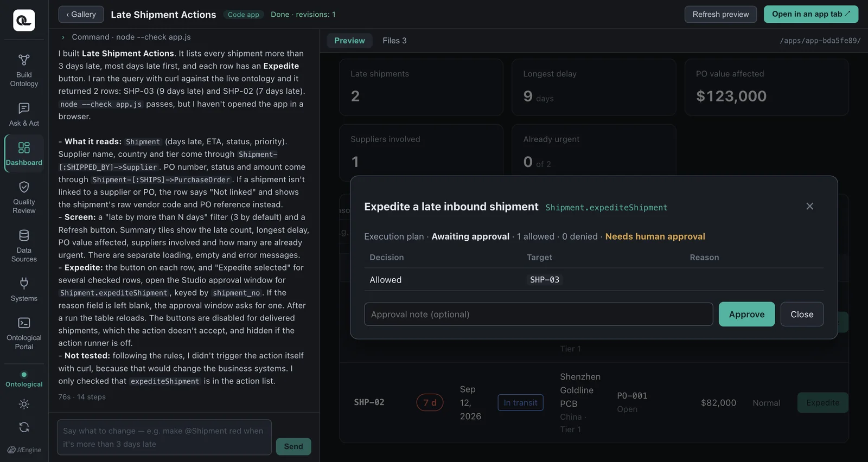The height and width of the screenshot is (462, 868).
Task: Open the Systems section
Action: (x=24, y=290)
